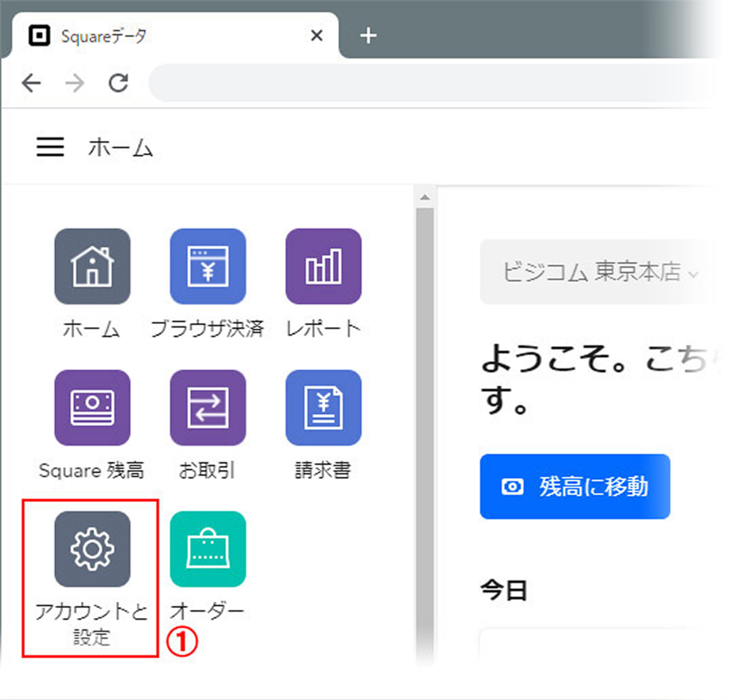752x700 pixels.
Task: Open アカウントと設定 gear icon
Action: (x=92, y=548)
